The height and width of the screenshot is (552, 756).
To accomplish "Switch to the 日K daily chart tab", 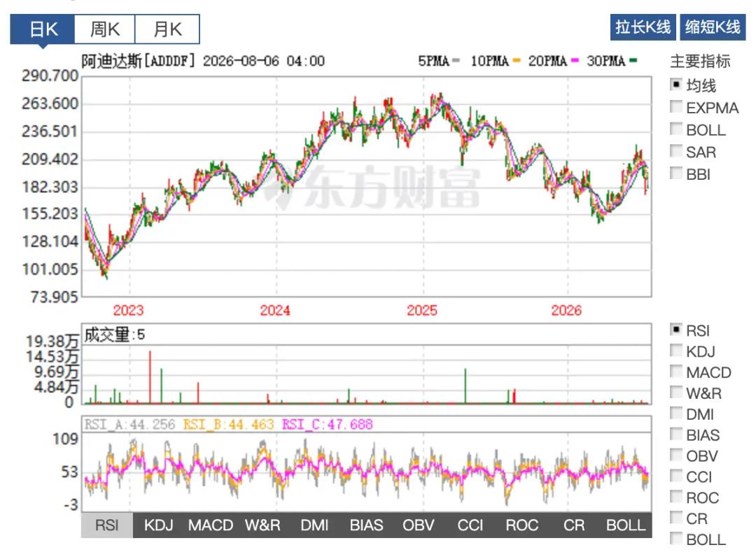I will [43, 29].
